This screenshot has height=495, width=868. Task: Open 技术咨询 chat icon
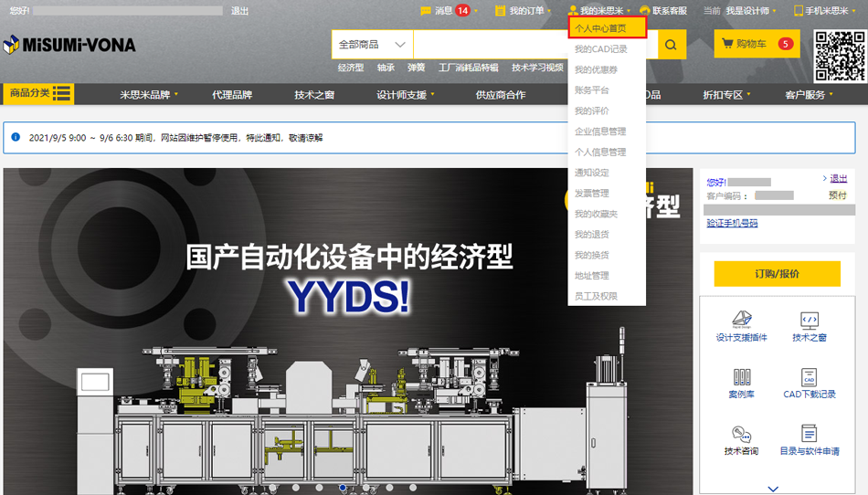[741, 440]
